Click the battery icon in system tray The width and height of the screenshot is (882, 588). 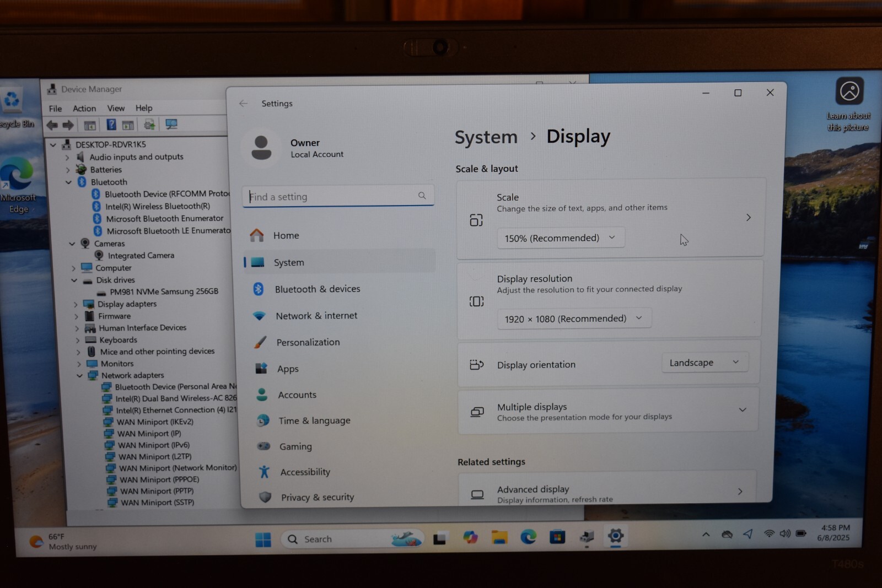coord(802,533)
